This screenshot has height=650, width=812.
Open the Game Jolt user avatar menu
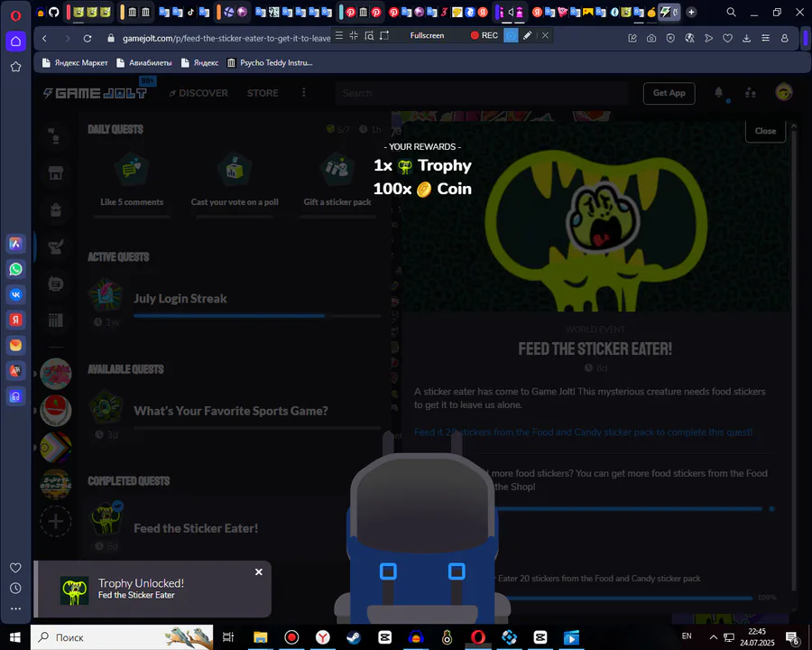[784, 92]
